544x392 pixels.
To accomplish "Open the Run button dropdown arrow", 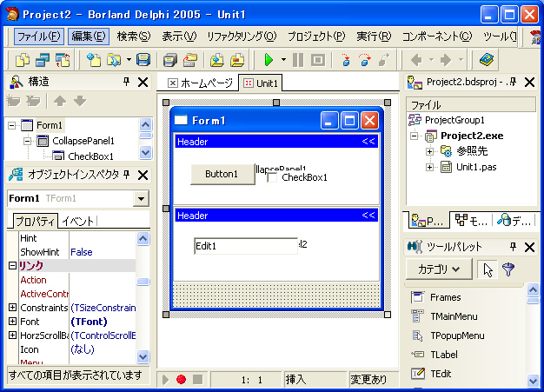I will coord(283,60).
